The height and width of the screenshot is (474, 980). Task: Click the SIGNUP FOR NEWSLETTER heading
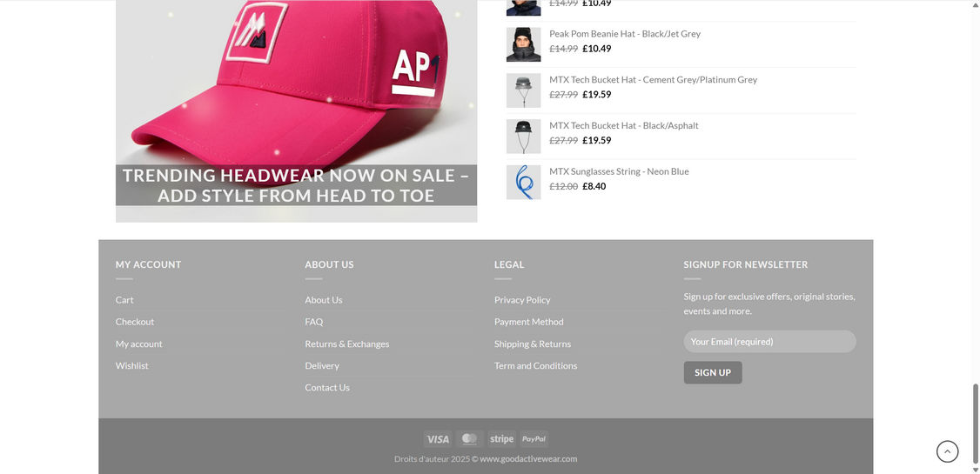(746, 264)
